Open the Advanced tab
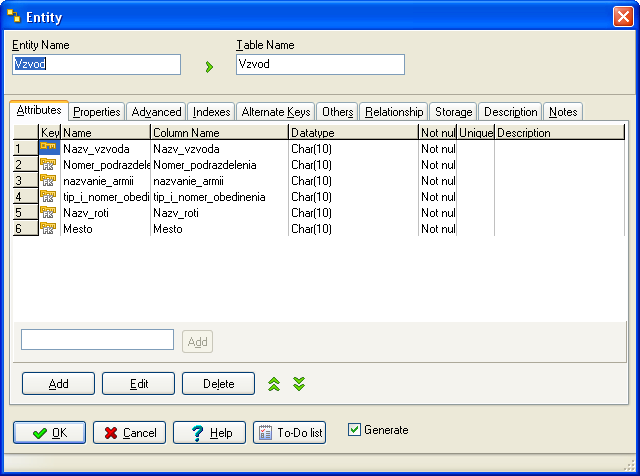The image size is (640, 476). 156,112
